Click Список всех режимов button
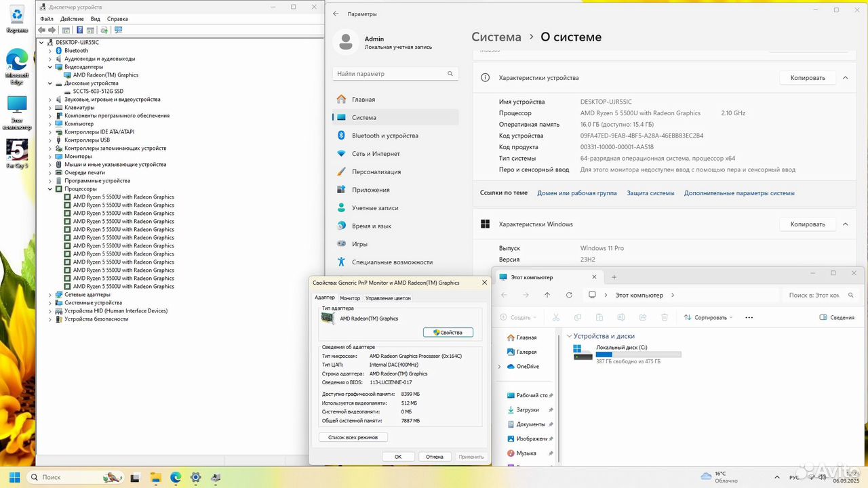 pyautogui.click(x=353, y=438)
